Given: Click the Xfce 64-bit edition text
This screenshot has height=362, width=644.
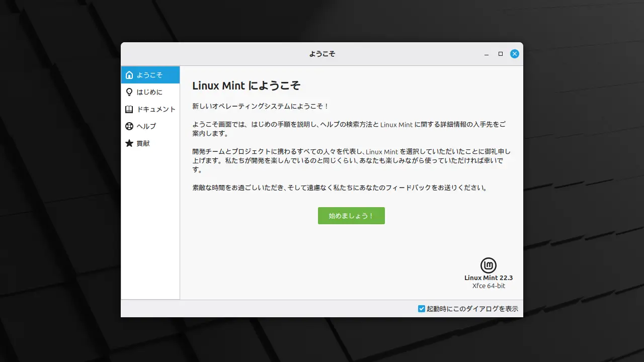Looking at the screenshot, I should pos(489,286).
